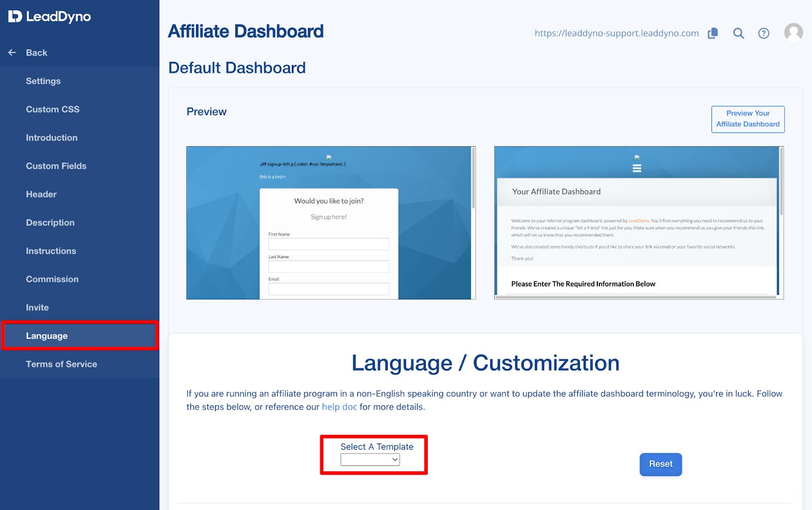Click dashboard preview vertical scrollbar

(782, 181)
